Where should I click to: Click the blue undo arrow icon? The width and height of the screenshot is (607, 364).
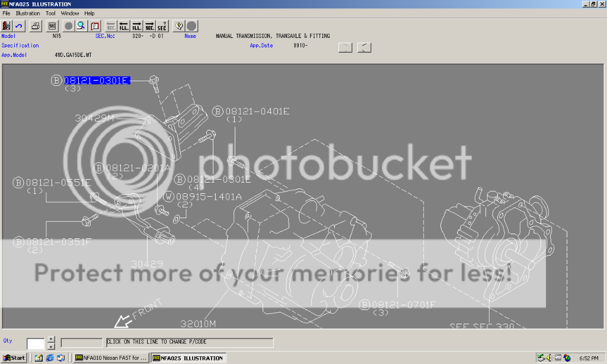click(x=19, y=26)
